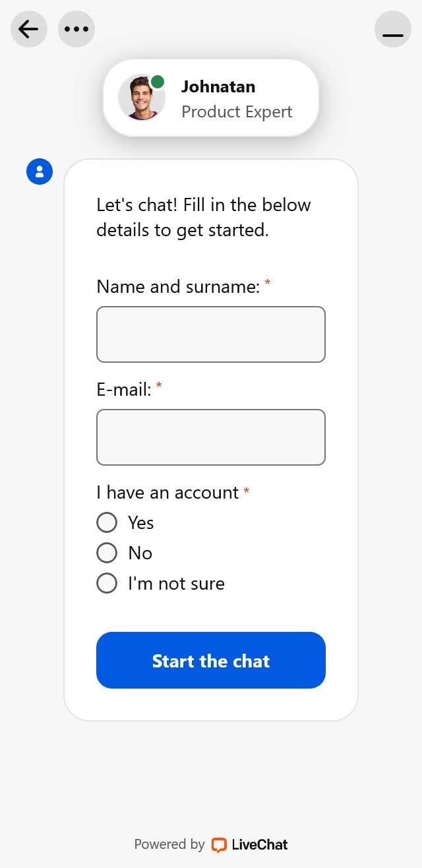Screen dimensions: 422x868
Task: Click the agent name "Johnatan"
Action: click(x=218, y=86)
